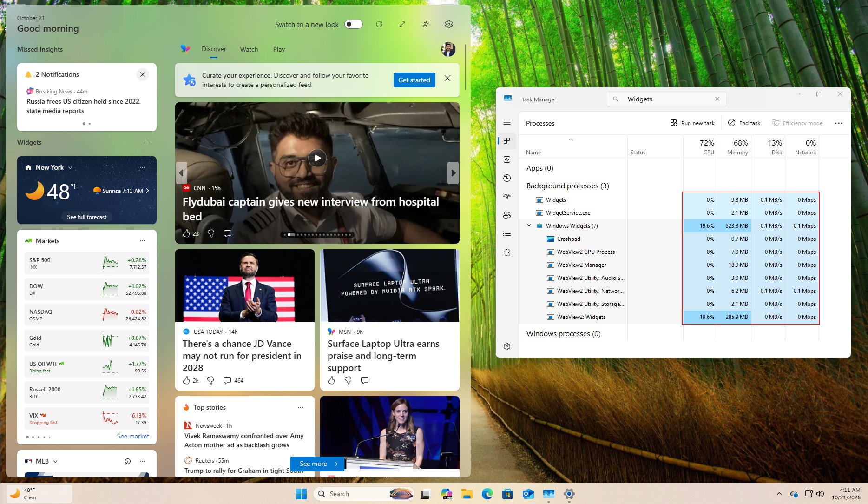Open Task Manager more options ellipsis
The width and height of the screenshot is (868, 504).
pos(839,123)
